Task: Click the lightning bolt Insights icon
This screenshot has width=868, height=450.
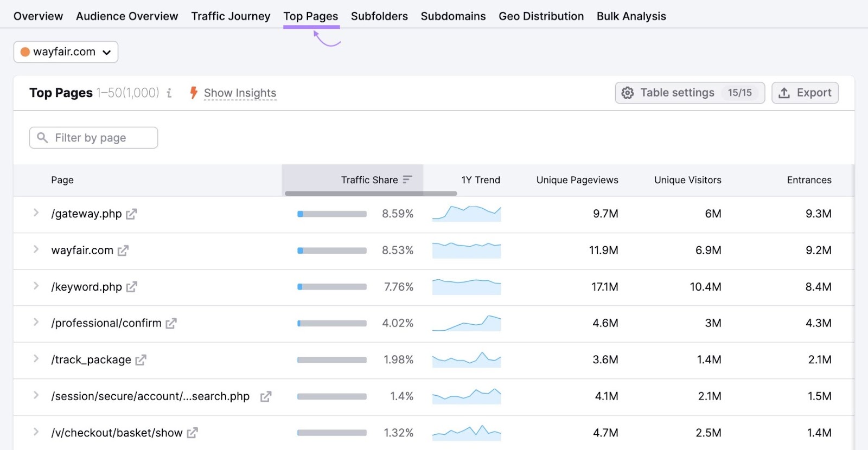Action: pyautogui.click(x=194, y=93)
